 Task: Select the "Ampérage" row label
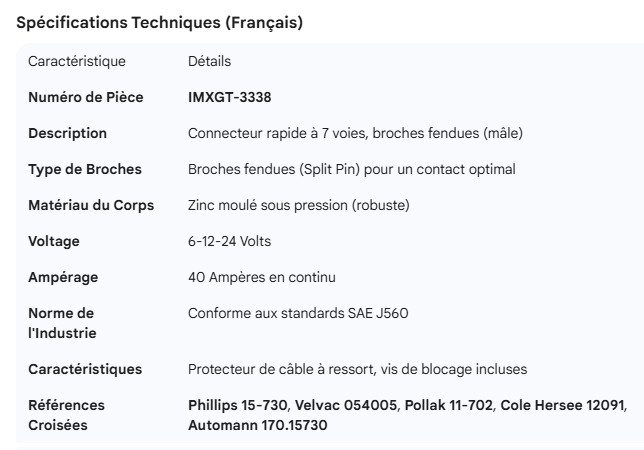(x=62, y=277)
